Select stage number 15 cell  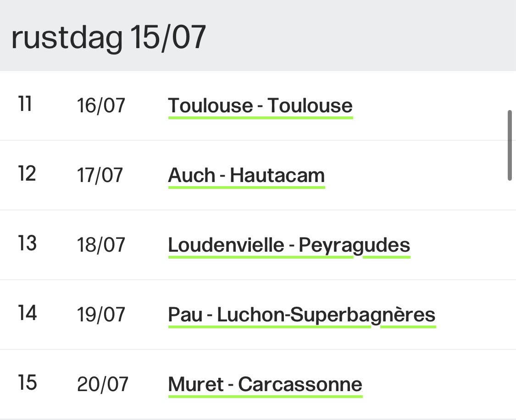point(28,383)
